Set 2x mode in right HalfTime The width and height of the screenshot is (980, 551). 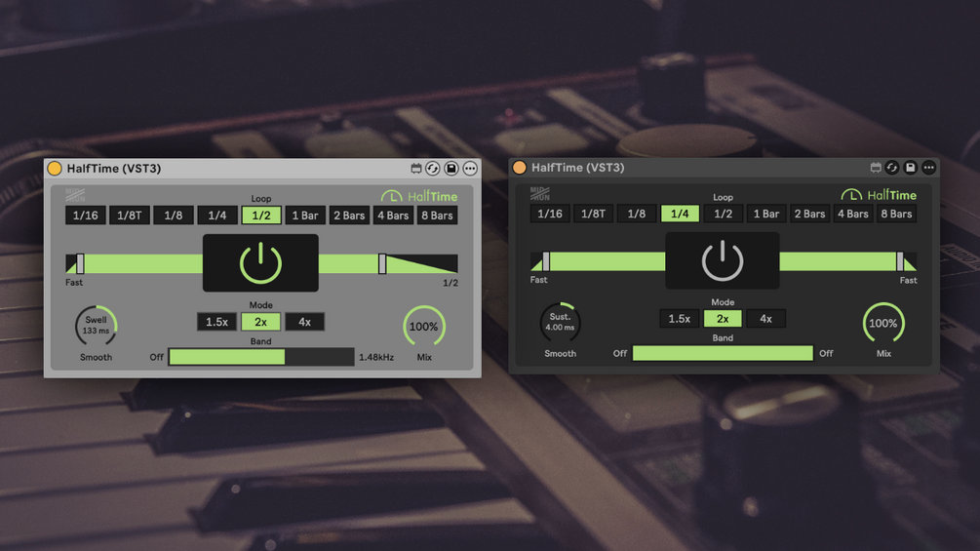723,319
